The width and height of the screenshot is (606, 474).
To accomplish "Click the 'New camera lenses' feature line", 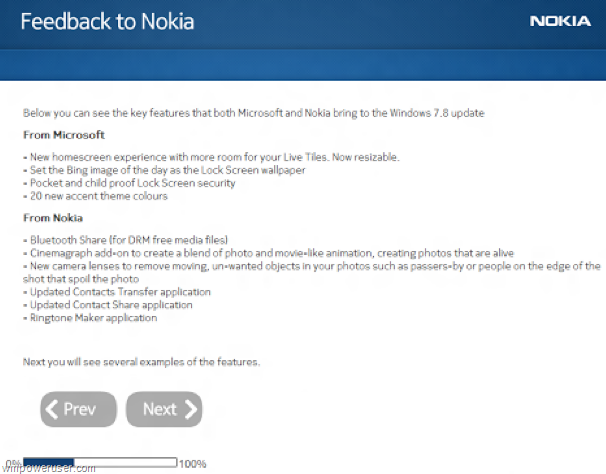I will tap(310, 267).
